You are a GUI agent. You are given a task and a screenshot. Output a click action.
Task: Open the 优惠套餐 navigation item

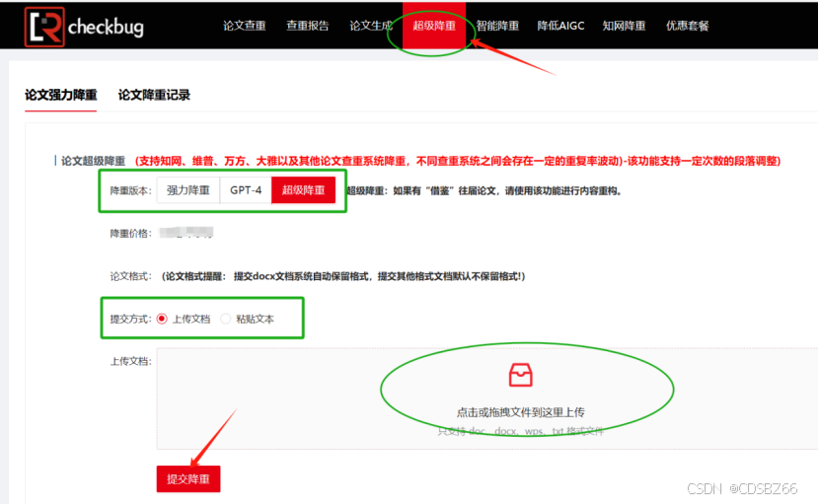click(x=688, y=26)
